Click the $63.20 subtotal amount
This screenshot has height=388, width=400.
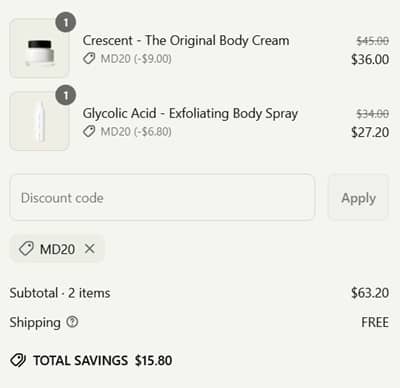(370, 293)
